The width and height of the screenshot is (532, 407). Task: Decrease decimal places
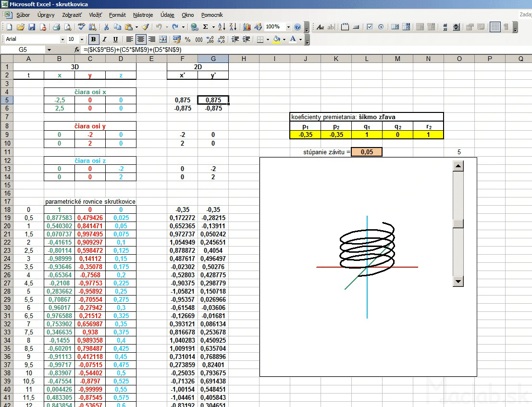click(221, 39)
